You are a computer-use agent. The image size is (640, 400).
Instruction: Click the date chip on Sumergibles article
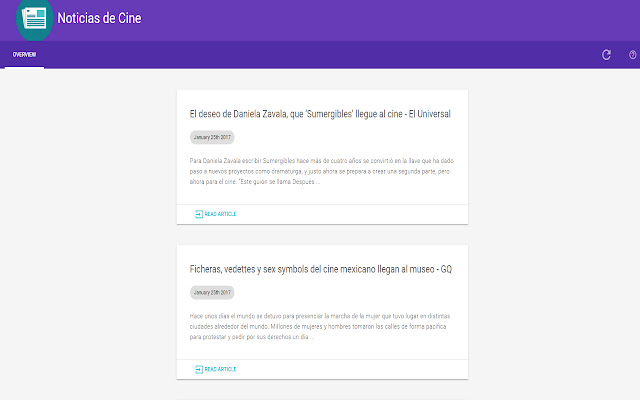(212, 137)
